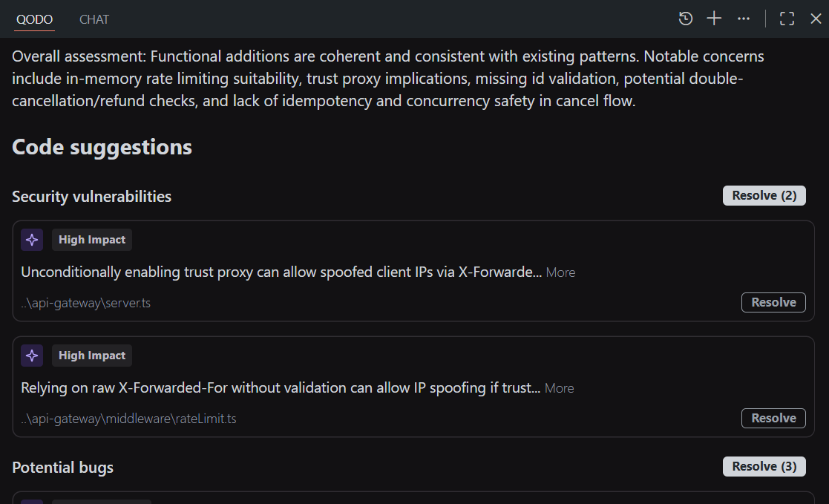
Task: Click the sparkle icon on the X-Forwarded-For suggestion
Action: click(31, 355)
